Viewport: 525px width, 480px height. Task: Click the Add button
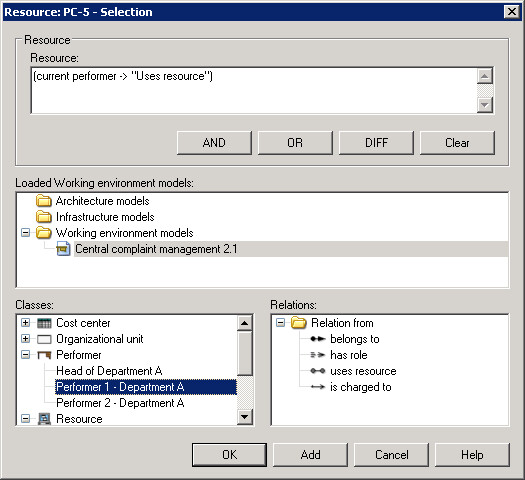[x=310, y=455]
